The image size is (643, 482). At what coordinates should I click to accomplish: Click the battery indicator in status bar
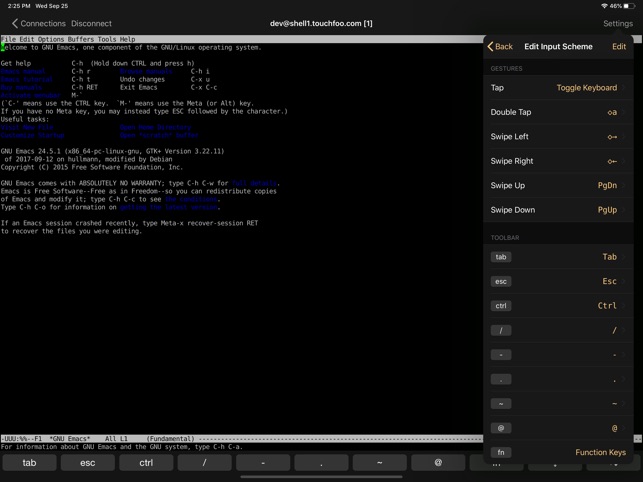[x=629, y=6]
